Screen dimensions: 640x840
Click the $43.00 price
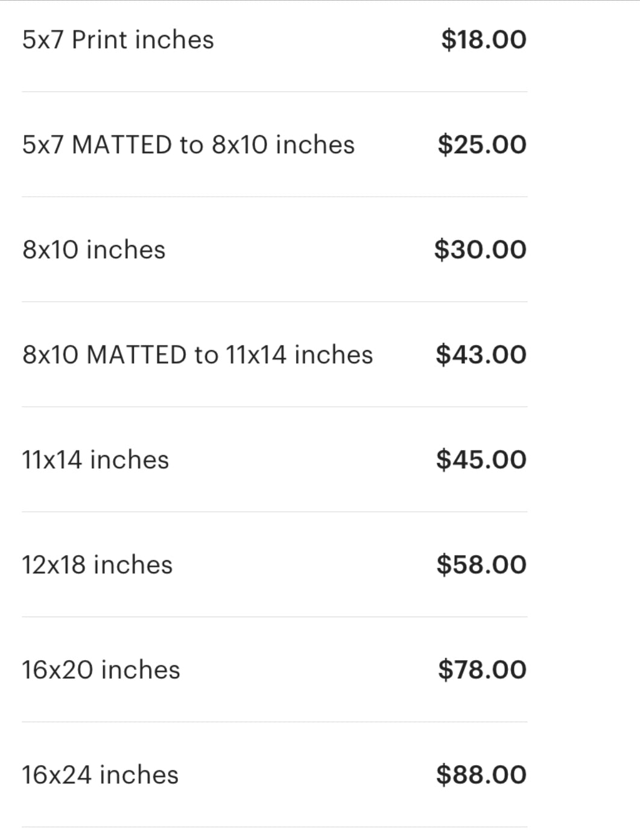[481, 355]
